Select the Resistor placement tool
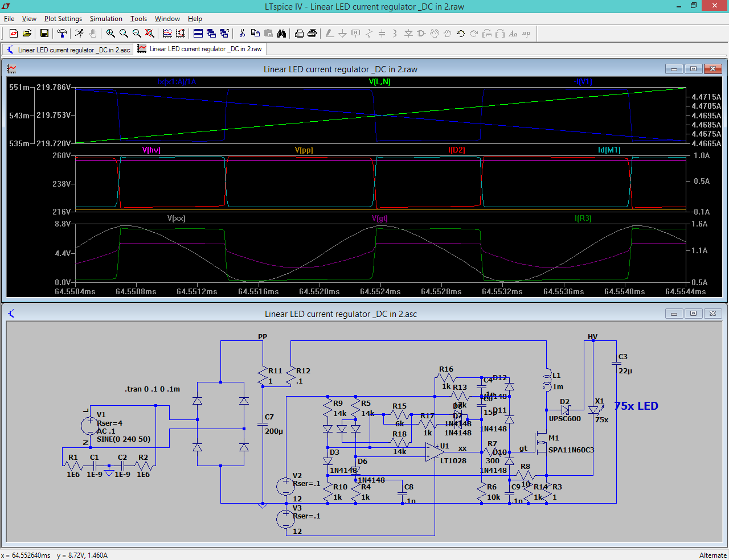Viewport: 729px width, 560px height. (x=369, y=34)
